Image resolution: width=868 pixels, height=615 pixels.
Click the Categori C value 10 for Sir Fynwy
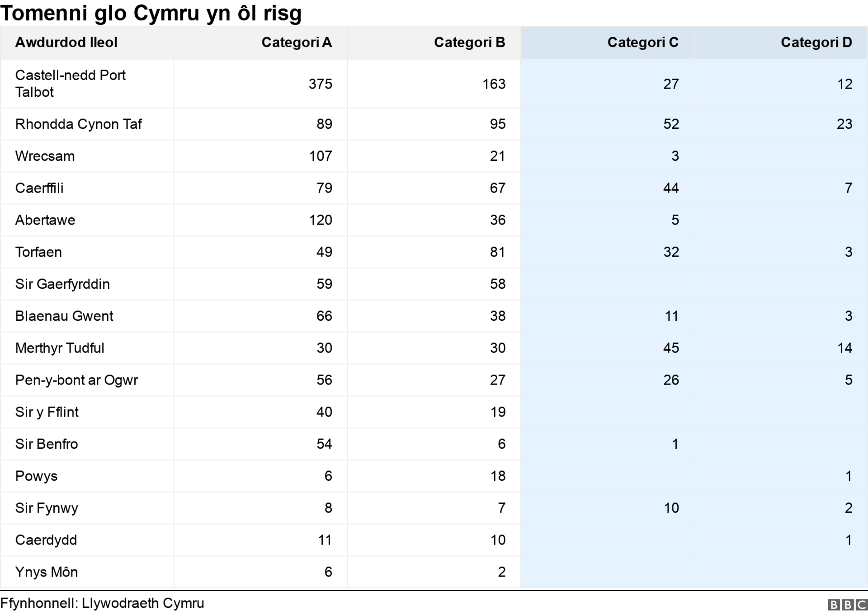click(672, 508)
